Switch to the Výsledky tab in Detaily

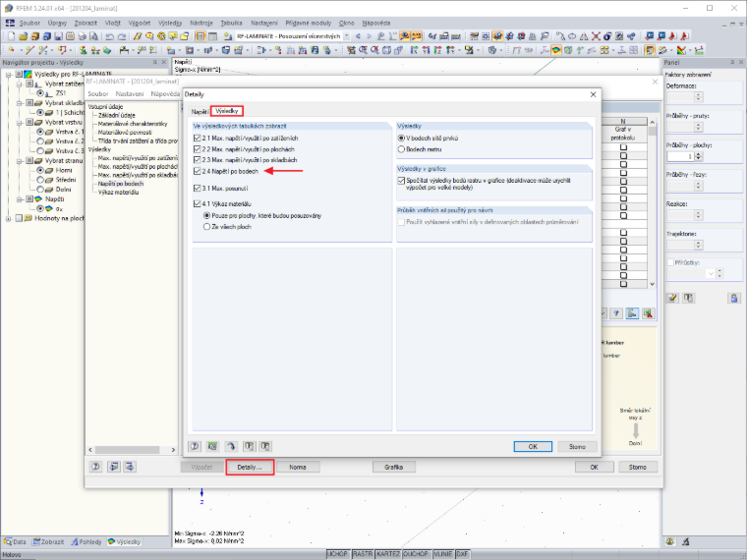click(x=227, y=111)
